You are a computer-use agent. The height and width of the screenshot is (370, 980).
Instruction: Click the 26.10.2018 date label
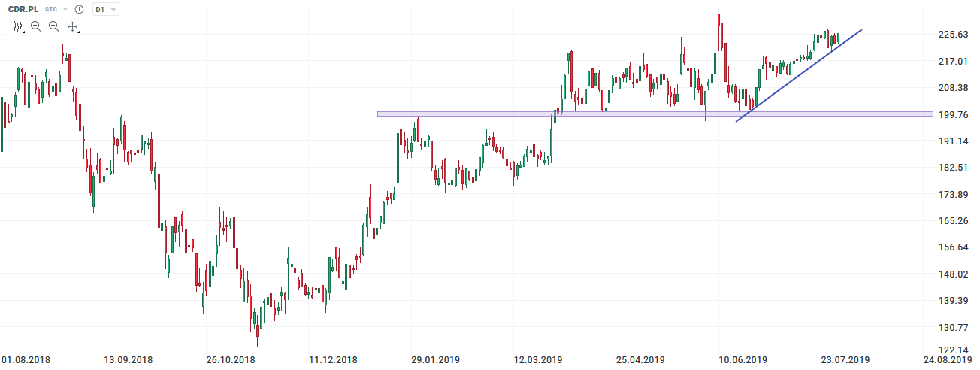coord(231,360)
